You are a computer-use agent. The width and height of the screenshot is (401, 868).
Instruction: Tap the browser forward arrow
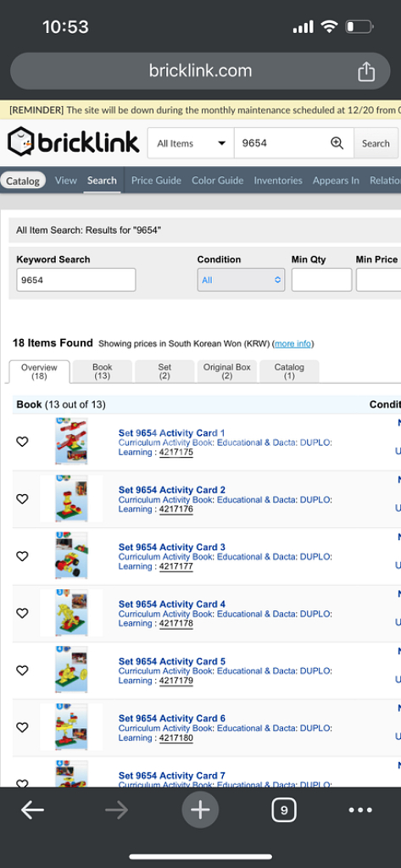[x=116, y=810]
